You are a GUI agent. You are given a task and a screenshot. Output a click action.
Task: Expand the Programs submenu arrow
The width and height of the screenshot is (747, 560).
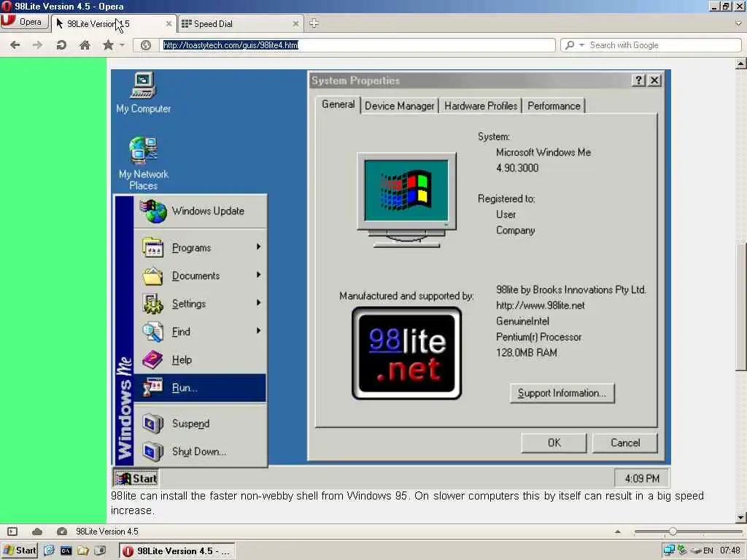tap(258, 246)
